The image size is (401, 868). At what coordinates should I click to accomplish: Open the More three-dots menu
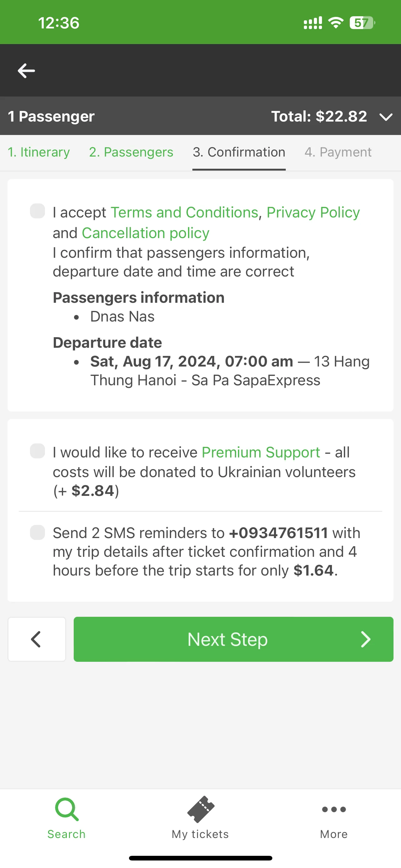pyautogui.click(x=334, y=809)
